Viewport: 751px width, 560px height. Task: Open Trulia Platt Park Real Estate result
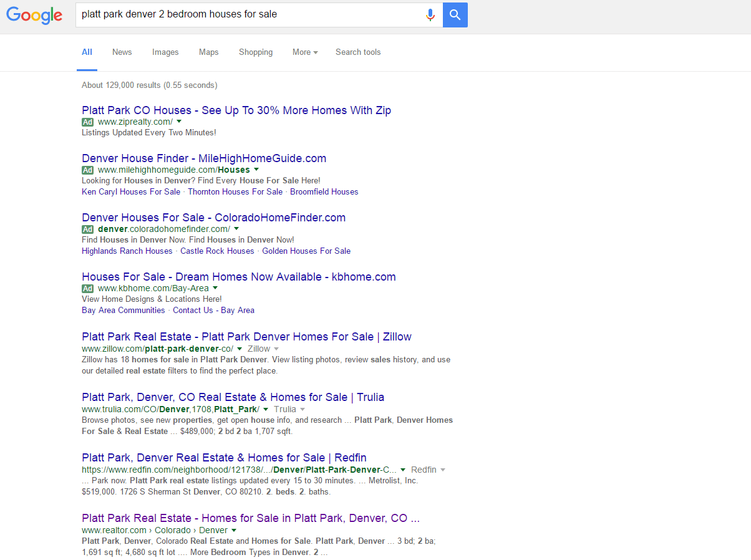[233, 397]
